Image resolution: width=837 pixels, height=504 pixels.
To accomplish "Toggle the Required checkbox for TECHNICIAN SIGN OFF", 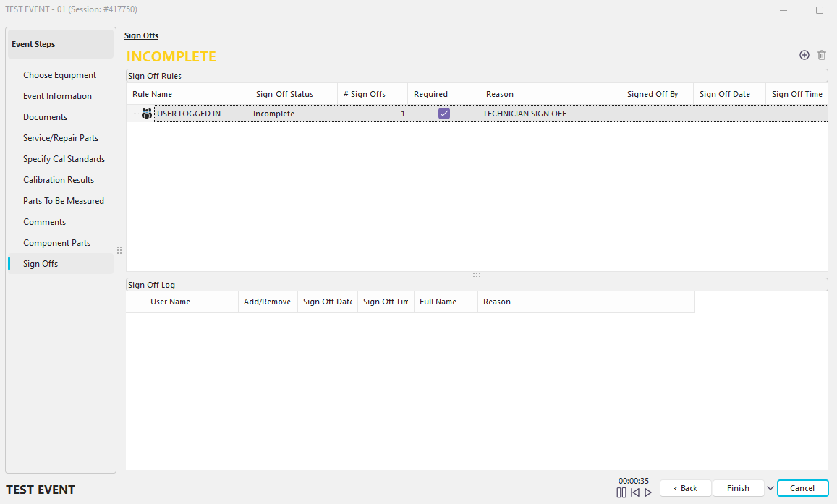I will click(x=443, y=114).
